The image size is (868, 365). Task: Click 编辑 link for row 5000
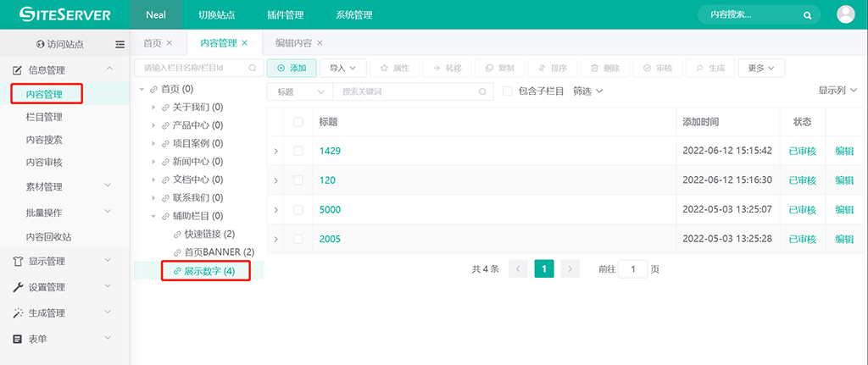(844, 210)
